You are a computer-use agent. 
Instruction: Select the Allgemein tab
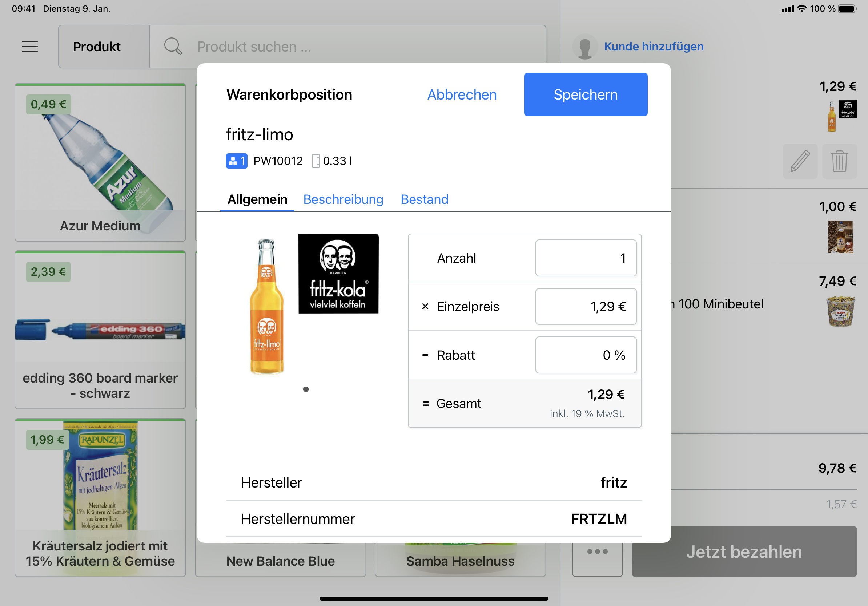(257, 199)
